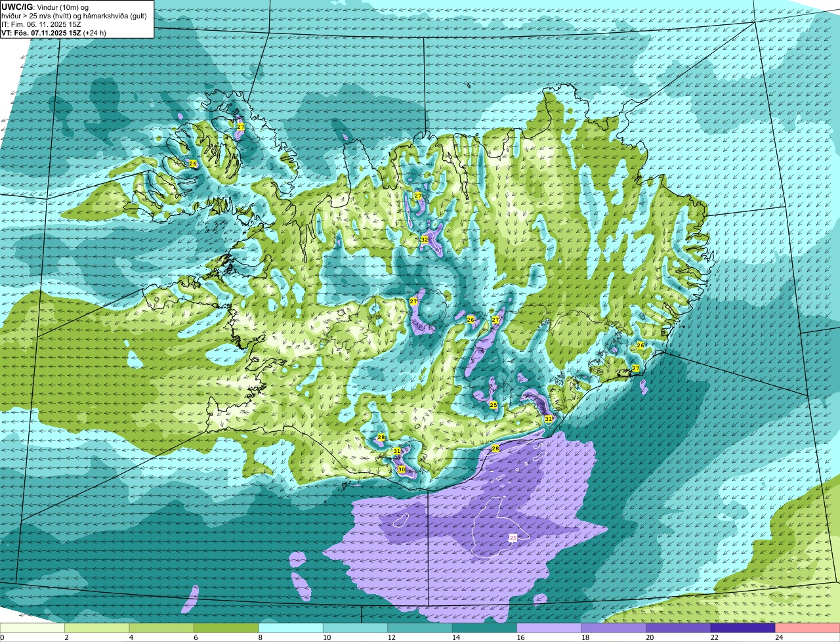Select the '24' tick label on scale

tap(779, 637)
